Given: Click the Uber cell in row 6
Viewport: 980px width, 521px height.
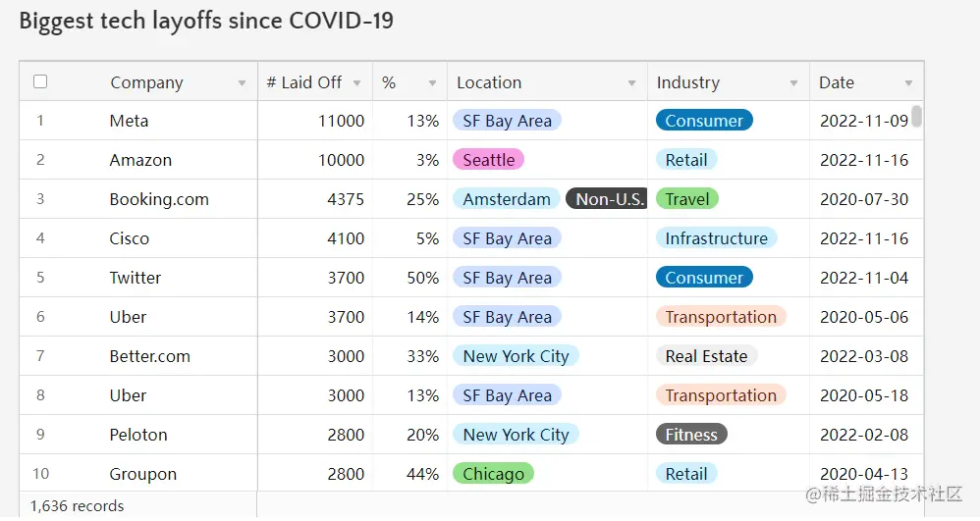Looking at the screenshot, I should tap(128, 317).
